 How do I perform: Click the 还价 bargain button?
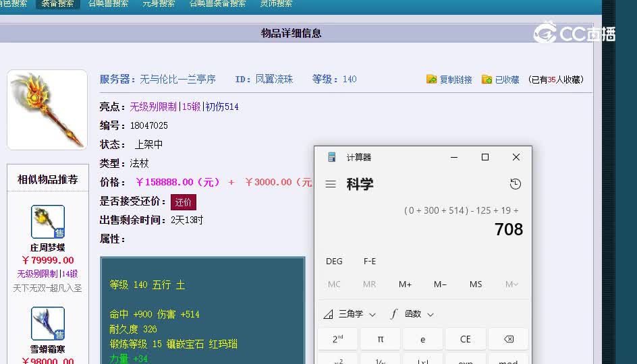[x=184, y=202]
